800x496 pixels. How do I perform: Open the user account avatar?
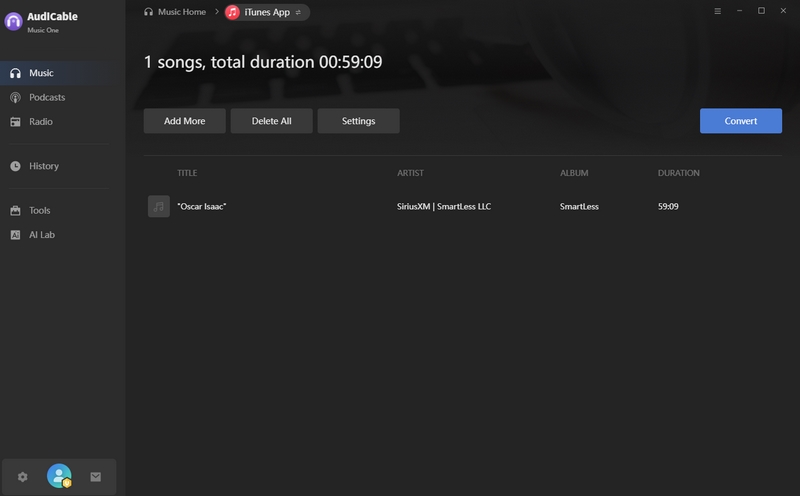coord(59,476)
